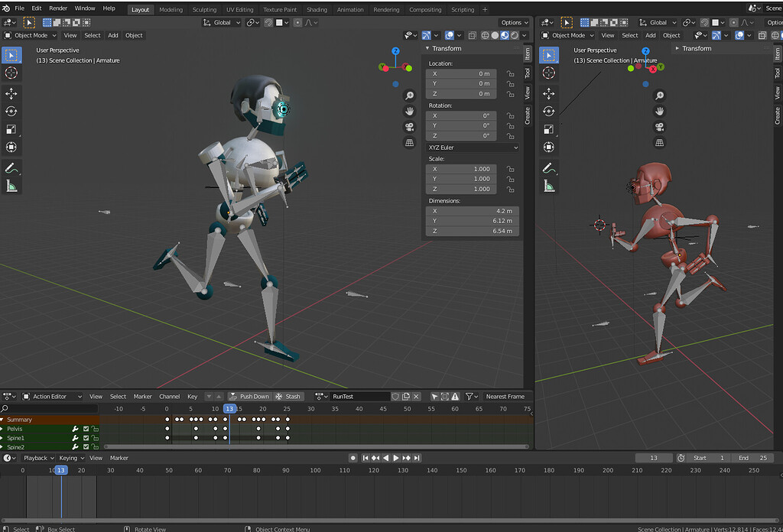The image size is (783, 532).
Task: Lock the Location X property
Action: [510, 74]
